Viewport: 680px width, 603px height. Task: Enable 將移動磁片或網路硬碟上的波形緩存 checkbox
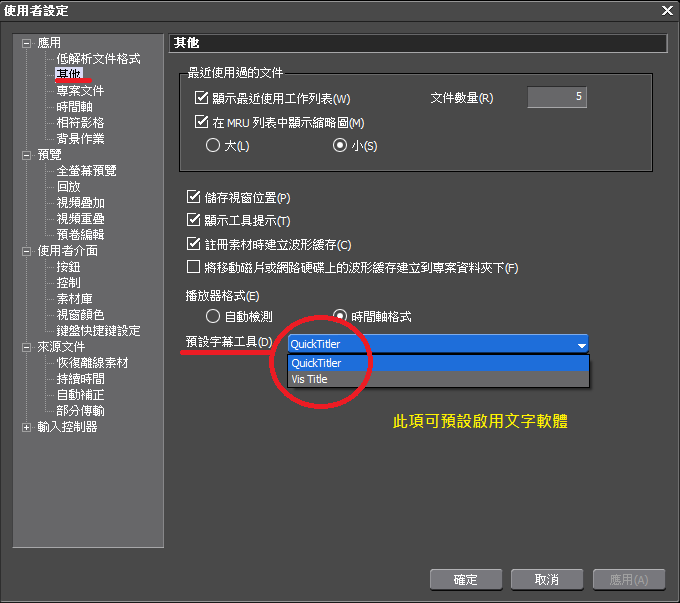(194, 267)
